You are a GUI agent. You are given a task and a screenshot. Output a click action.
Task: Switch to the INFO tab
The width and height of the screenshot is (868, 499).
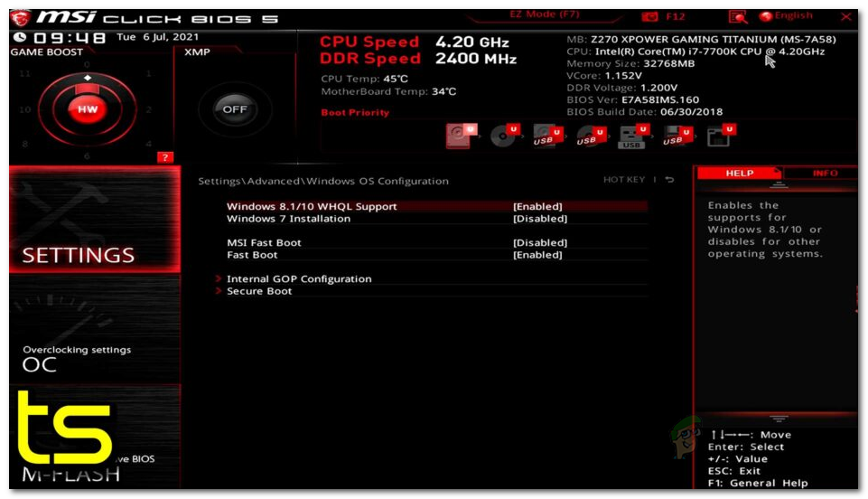point(825,174)
